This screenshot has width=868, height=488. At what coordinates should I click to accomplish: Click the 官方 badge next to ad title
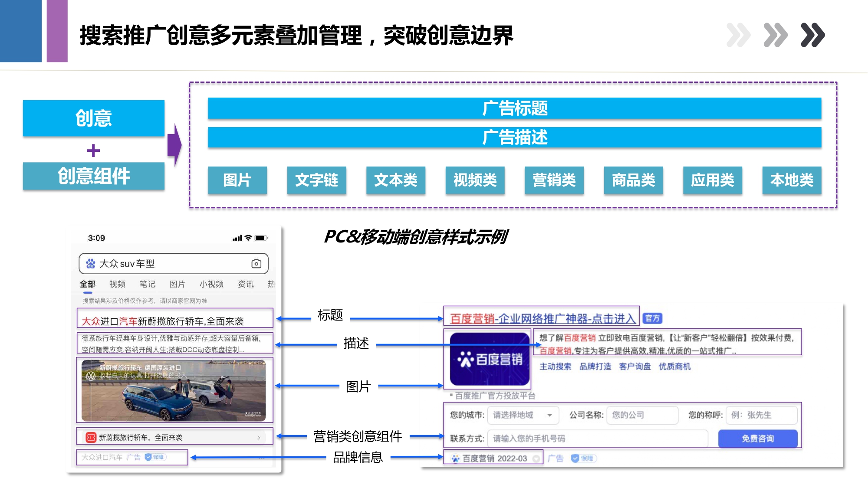pyautogui.click(x=652, y=318)
